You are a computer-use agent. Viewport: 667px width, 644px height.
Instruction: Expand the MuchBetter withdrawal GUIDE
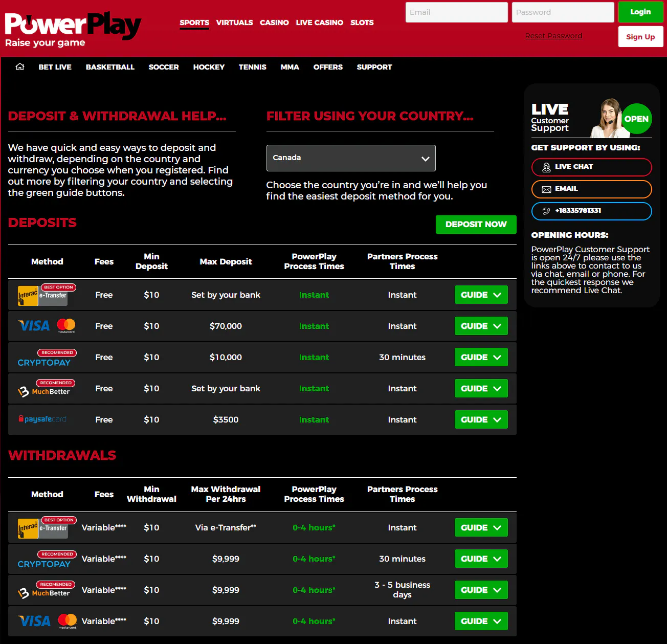click(x=481, y=590)
